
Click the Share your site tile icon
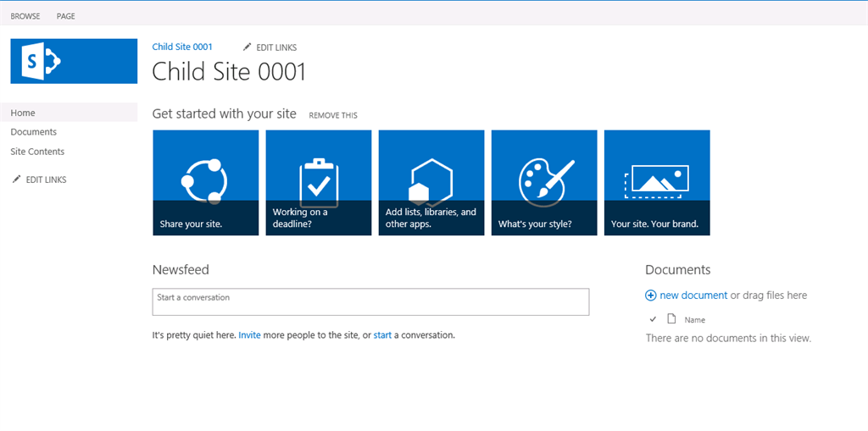click(205, 181)
